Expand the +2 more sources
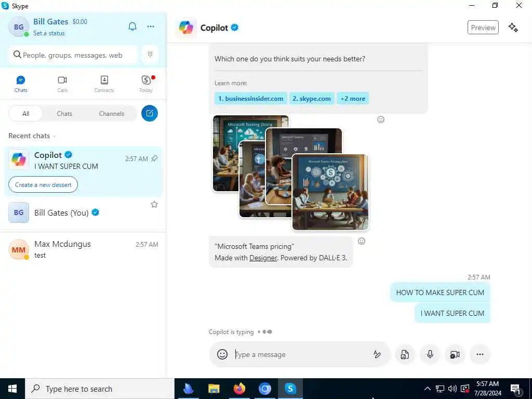 (x=353, y=98)
